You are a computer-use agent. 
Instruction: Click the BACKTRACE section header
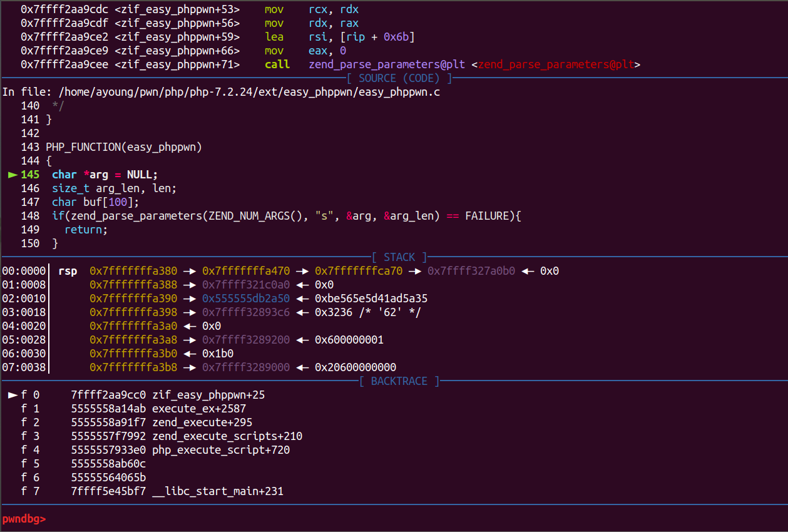(x=399, y=381)
